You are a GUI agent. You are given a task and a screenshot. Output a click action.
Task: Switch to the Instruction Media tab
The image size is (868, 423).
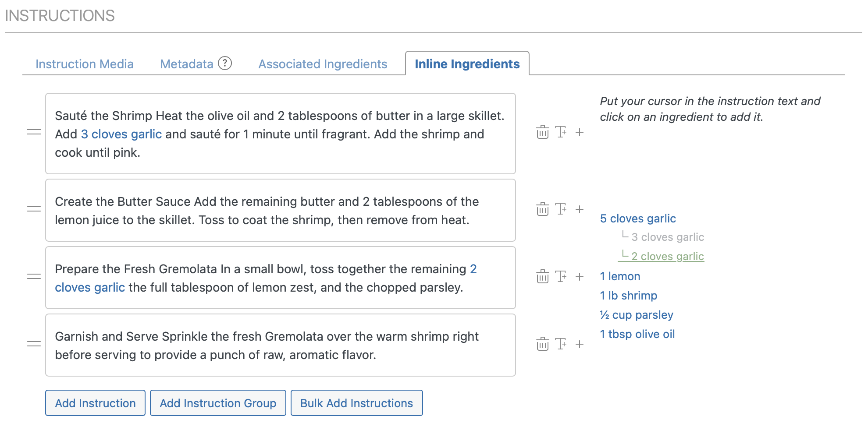[x=85, y=64]
